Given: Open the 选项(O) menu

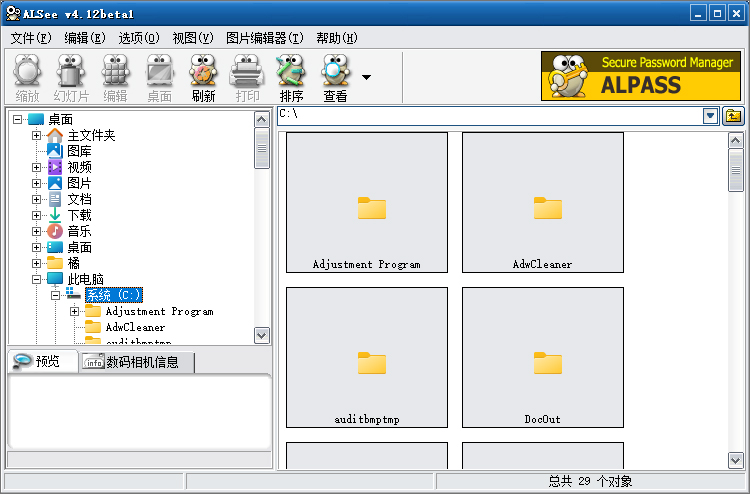Looking at the screenshot, I should [x=139, y=38].
